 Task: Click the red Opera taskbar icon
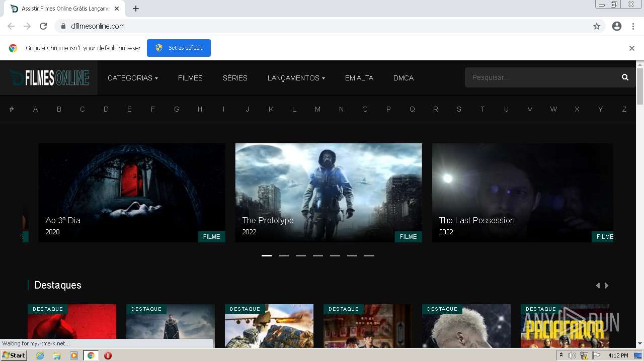(108, 355)
